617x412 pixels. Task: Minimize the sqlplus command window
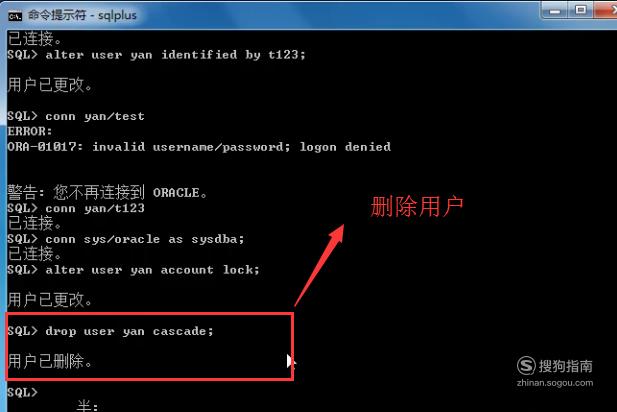tap(554, 11)
